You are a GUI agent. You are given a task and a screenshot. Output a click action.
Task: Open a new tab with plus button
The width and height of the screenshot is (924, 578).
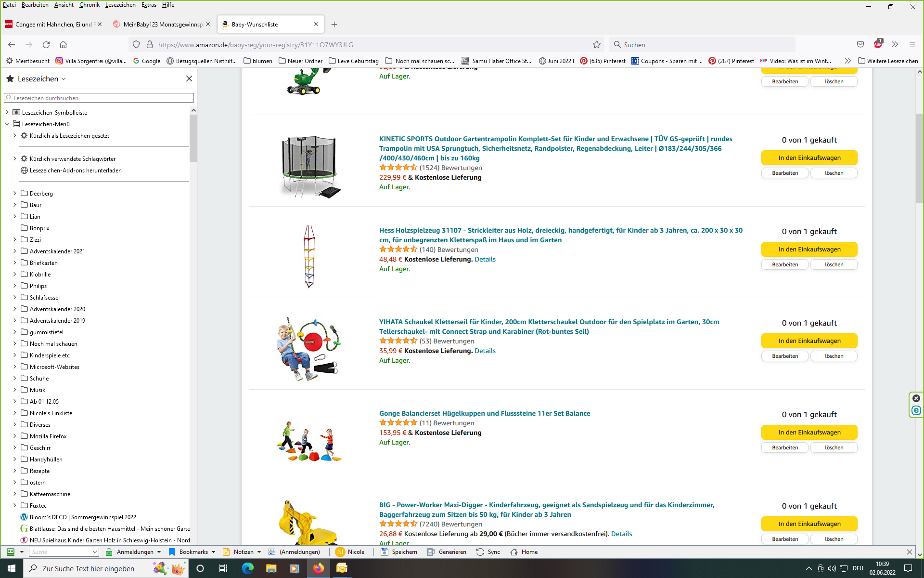click(334, 24)
